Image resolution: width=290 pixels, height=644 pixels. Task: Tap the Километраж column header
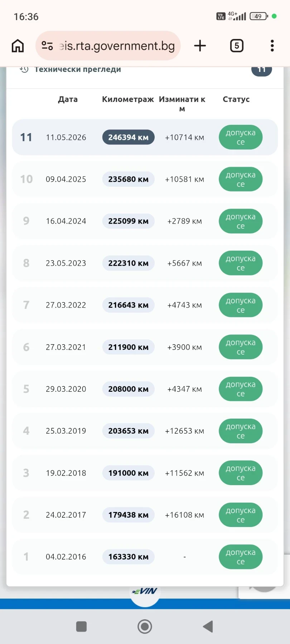(128, 99)
